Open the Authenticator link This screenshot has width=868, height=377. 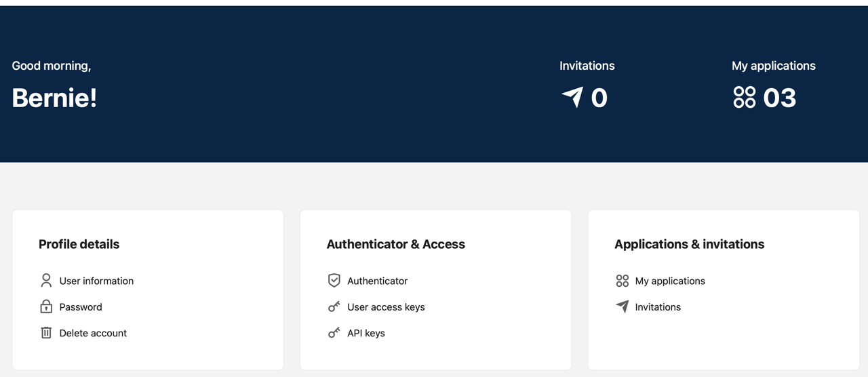[377, 281]
